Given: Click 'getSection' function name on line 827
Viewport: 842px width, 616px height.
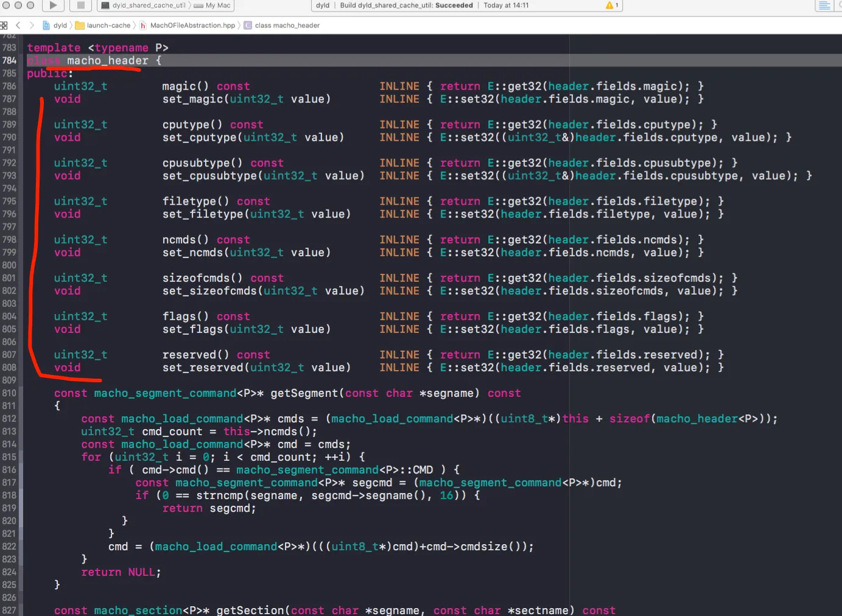Looking at the screenshot, I should pyautogui.click(x=250, y=610).
